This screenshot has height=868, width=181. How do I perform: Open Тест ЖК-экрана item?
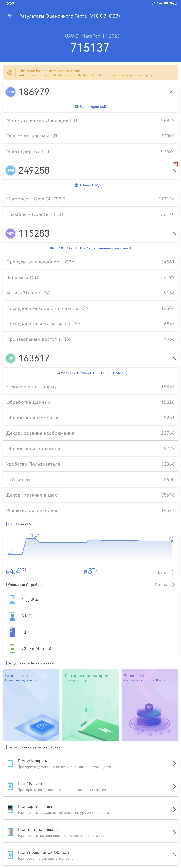(x=90, y=764)
